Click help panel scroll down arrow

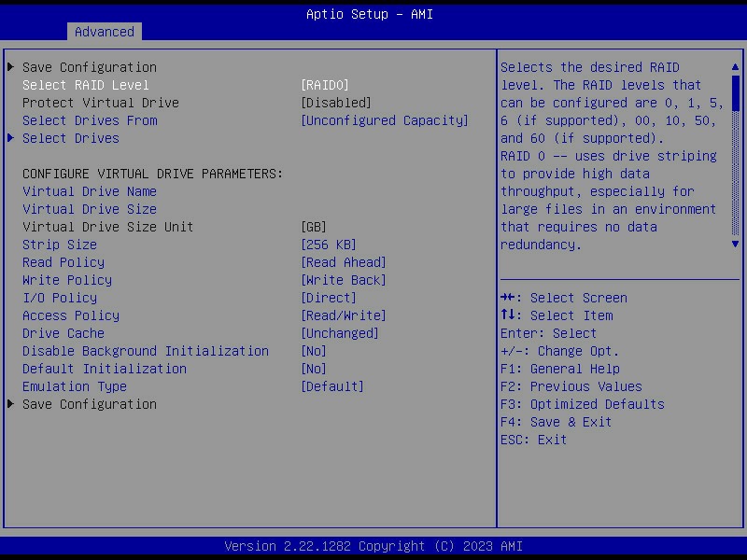tap(735, 244)
